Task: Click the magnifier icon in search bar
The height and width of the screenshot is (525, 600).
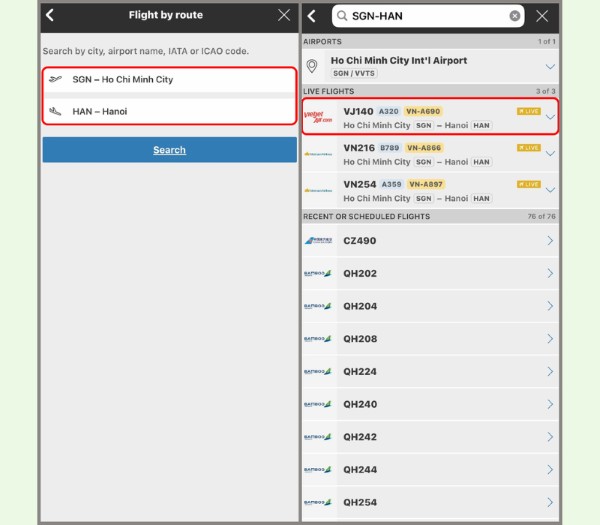Action: [342, 16]
